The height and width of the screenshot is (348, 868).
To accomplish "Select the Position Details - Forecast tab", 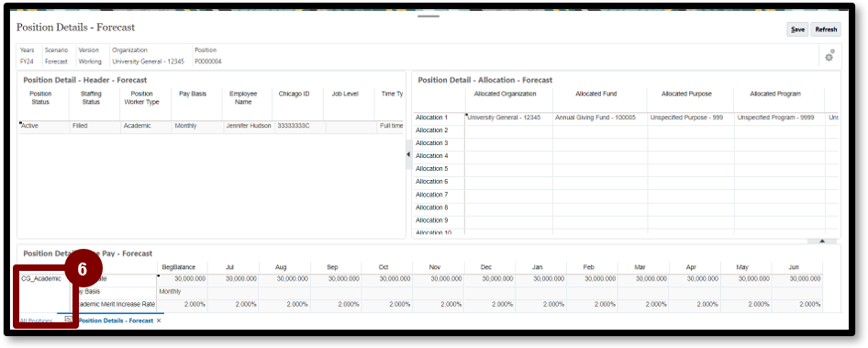I will [116, 320].
